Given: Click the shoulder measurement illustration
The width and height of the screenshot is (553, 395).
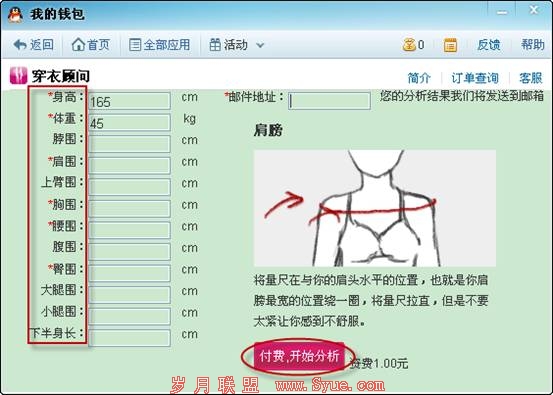Looking at the screenshot, I should [375, 208].
